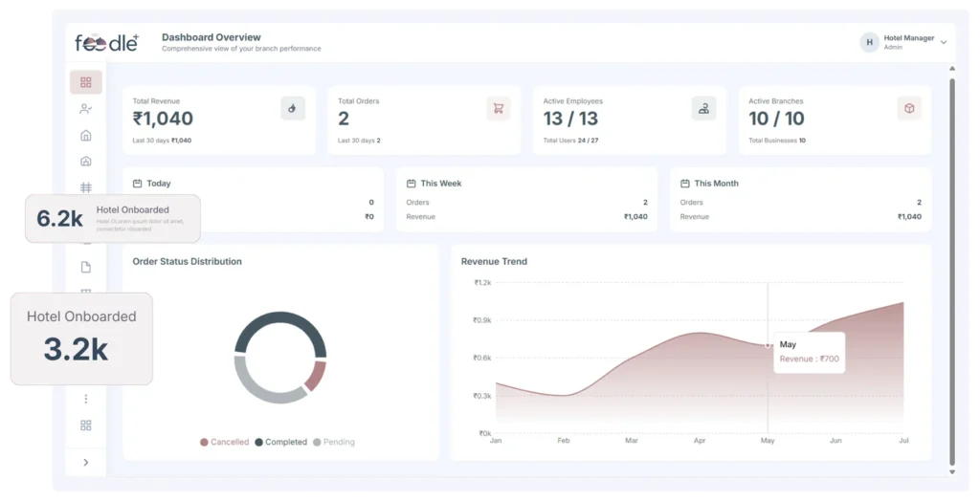Expand the Hotel Manager account dropdown
The width and height of the screenshot is (980, 501).
coord(944,42)
